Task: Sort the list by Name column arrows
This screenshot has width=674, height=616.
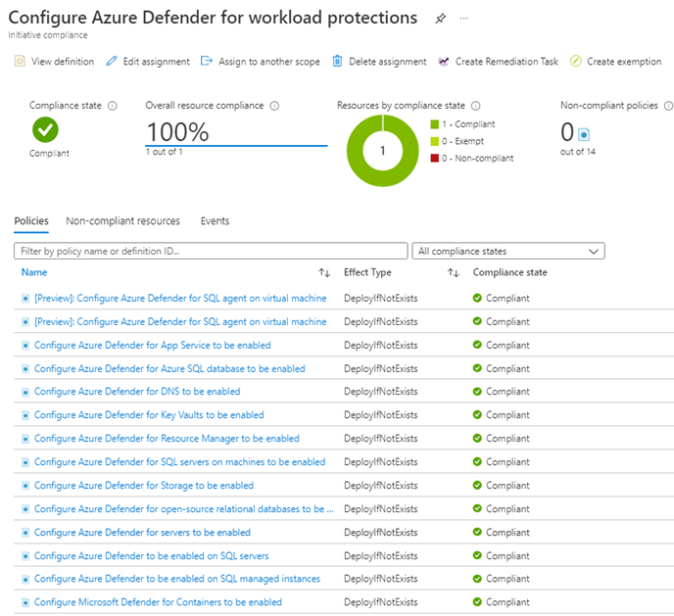Action: [324, 272]
